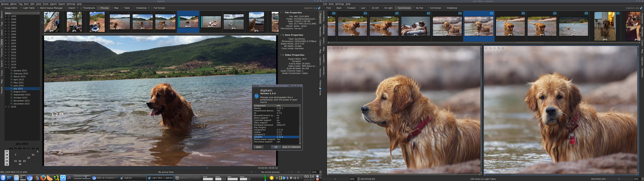
Task: Open the Tools menu in digiKam
Action: pos(45,4)
